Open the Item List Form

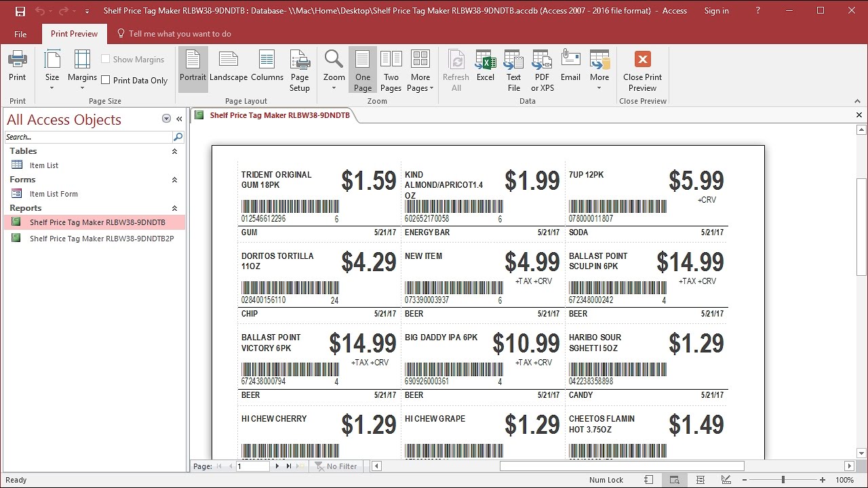tap(53, 194)
